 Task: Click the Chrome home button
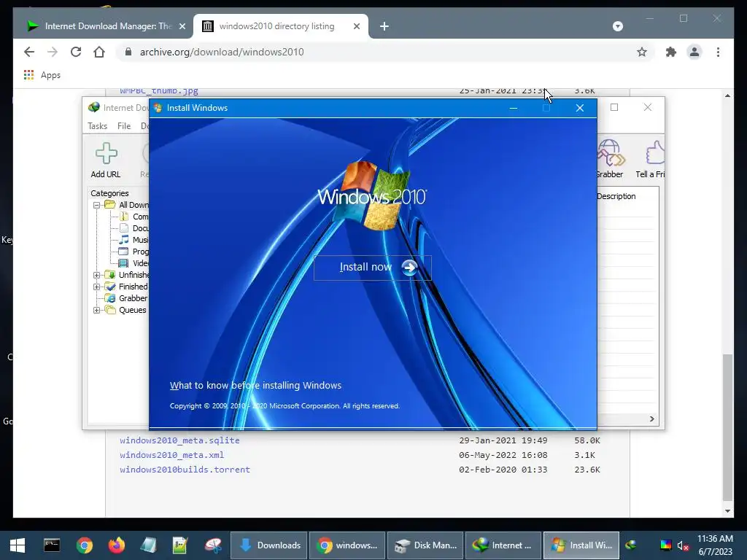pyautogui.click(x=99, y=52)
